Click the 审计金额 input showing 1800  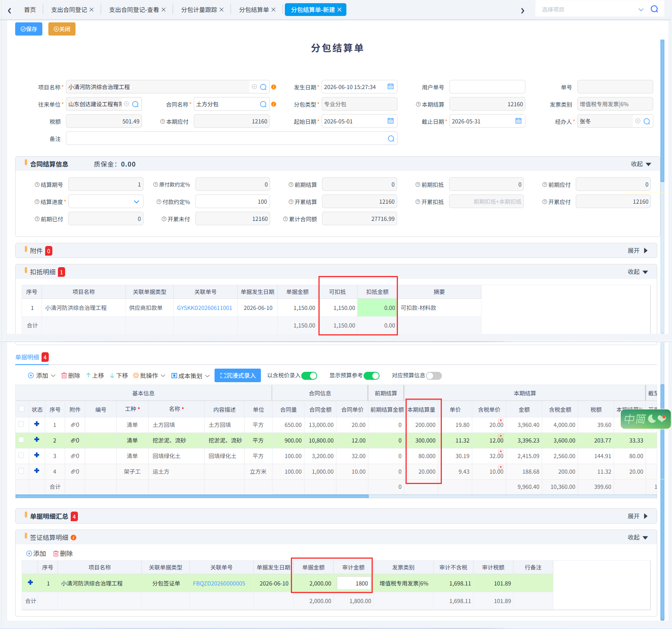[x=354, y=583]
